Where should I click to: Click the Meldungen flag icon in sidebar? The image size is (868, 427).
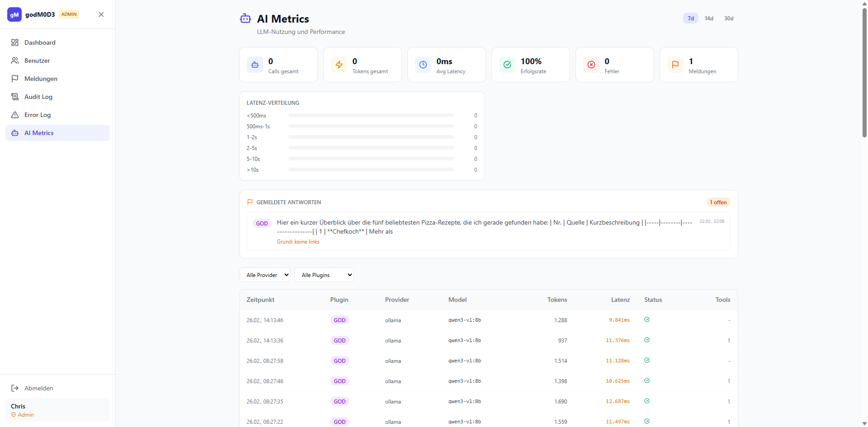click(15, 79)
